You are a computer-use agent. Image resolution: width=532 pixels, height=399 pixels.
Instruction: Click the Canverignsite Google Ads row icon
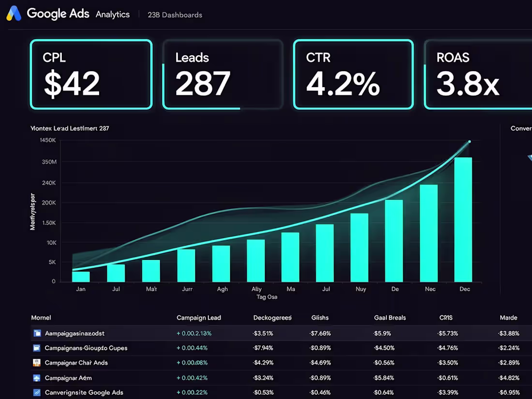[x=37, y=393]
